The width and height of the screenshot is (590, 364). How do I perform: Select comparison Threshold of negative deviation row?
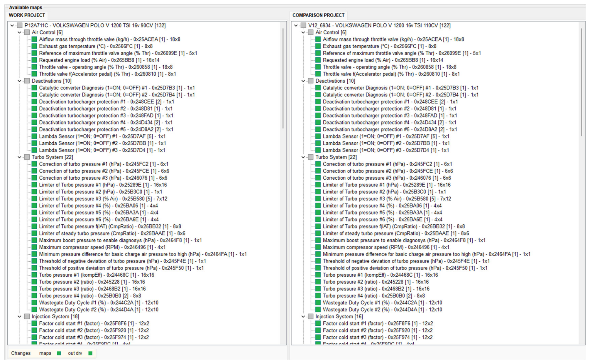point(406,261)
